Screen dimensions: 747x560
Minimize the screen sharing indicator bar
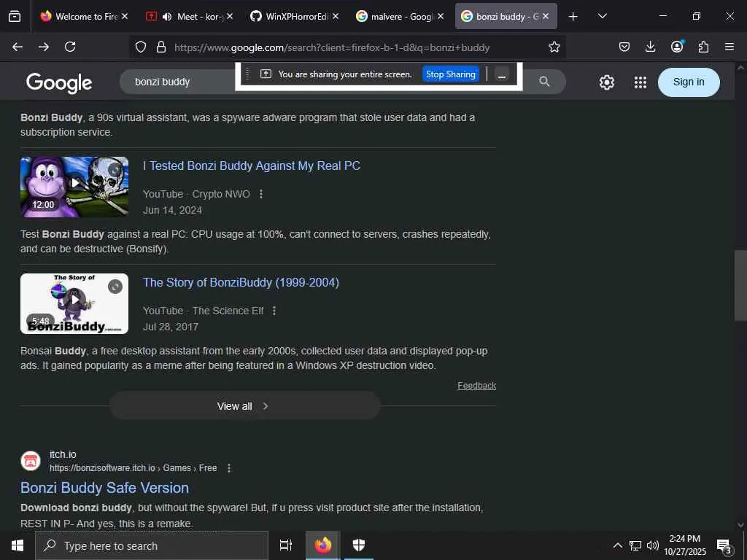point(502,74)
